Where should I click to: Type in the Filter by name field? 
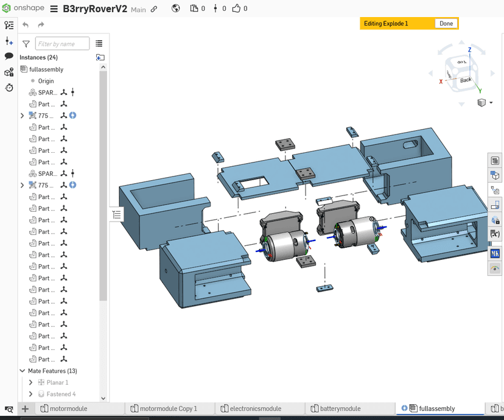pos(62,44)
